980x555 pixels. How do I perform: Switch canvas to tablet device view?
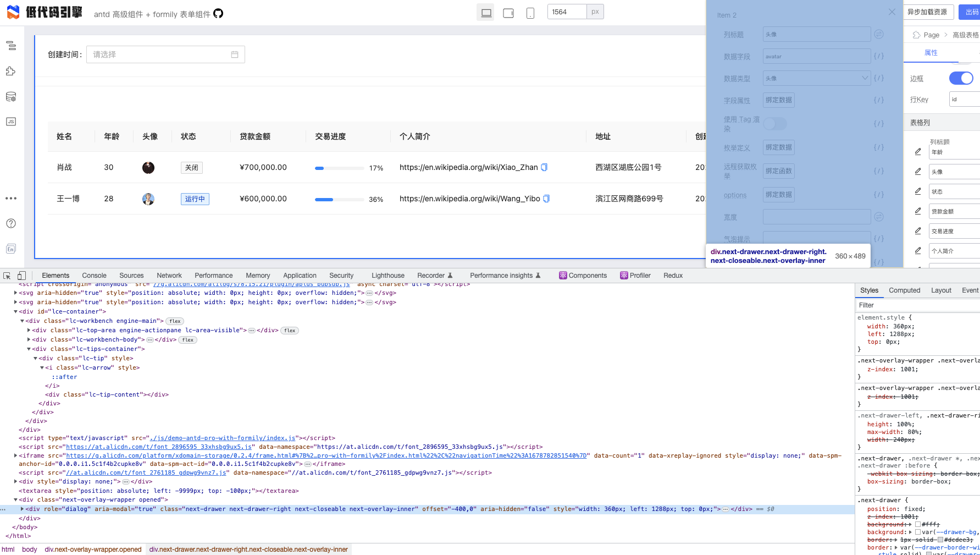click(x=508, y=12)
